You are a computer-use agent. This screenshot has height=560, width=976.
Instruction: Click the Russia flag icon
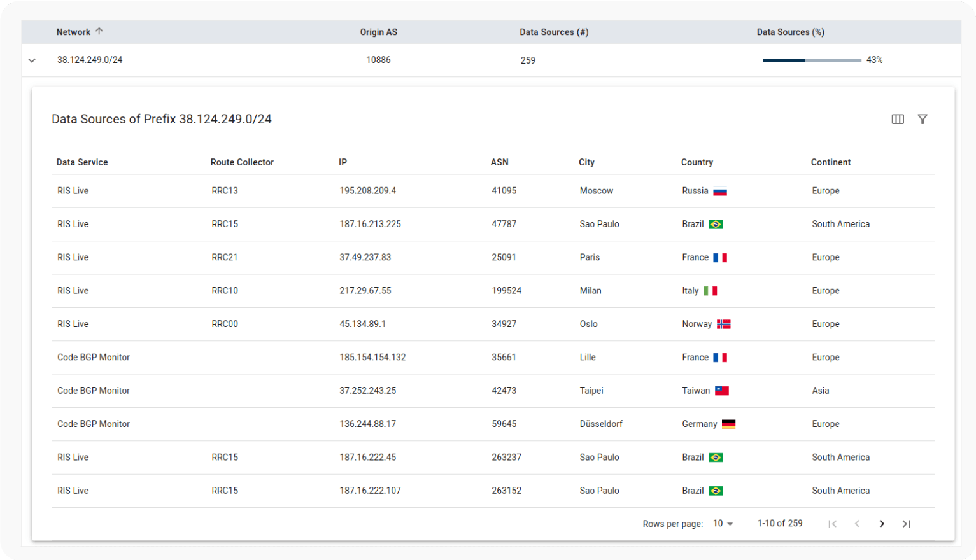[720, 191]
